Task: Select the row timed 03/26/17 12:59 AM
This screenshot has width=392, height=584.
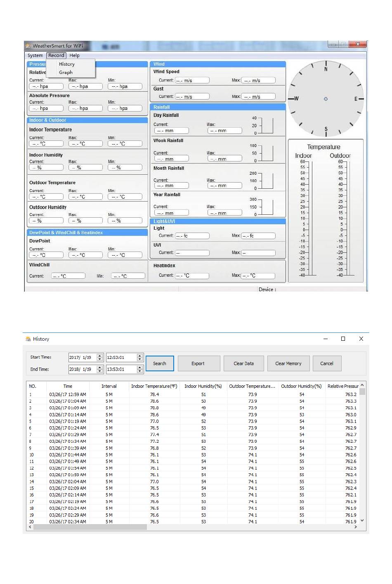Action: coord(193,394)
